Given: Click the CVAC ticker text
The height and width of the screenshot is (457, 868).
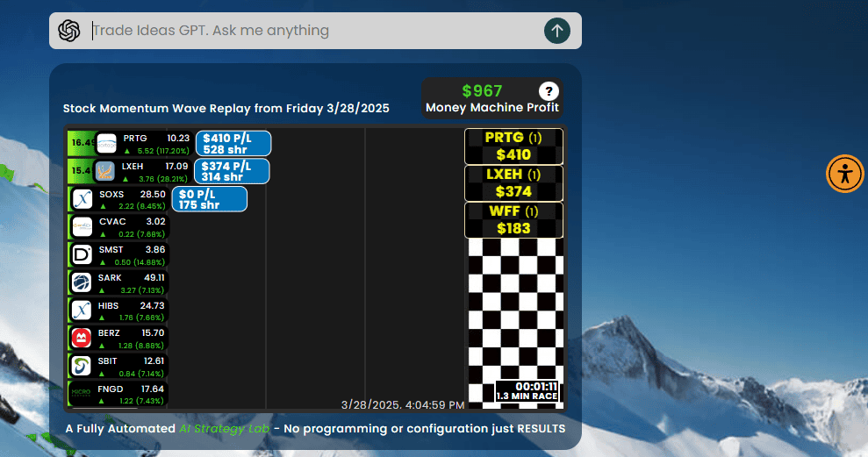Looking at the screenshot, I should pyautogui.click(x=112, y=222).
